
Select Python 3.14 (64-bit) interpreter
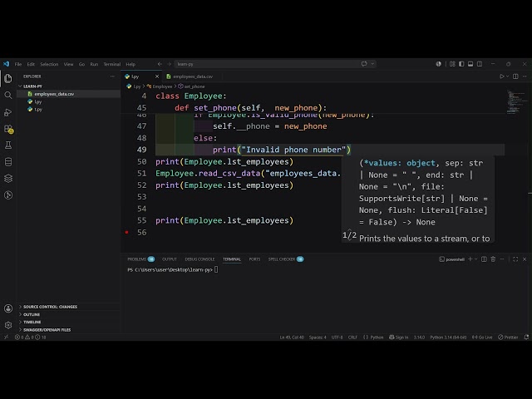tap(448, 337)
